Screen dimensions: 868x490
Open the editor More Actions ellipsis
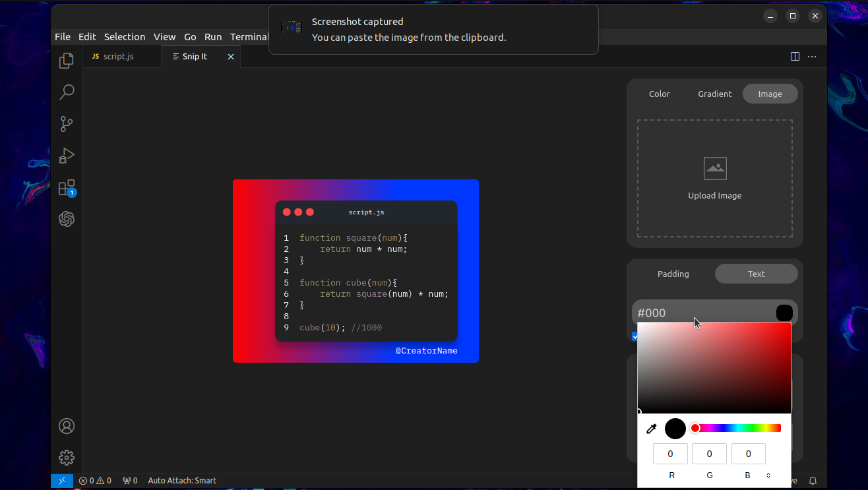[x=812, y=57]
